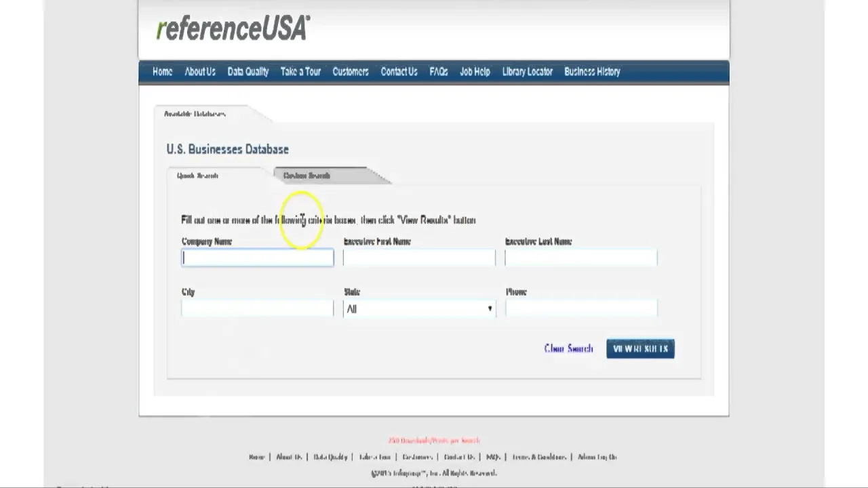
Task: Focus the Phone input field
Action: click(x=581, y=308)
